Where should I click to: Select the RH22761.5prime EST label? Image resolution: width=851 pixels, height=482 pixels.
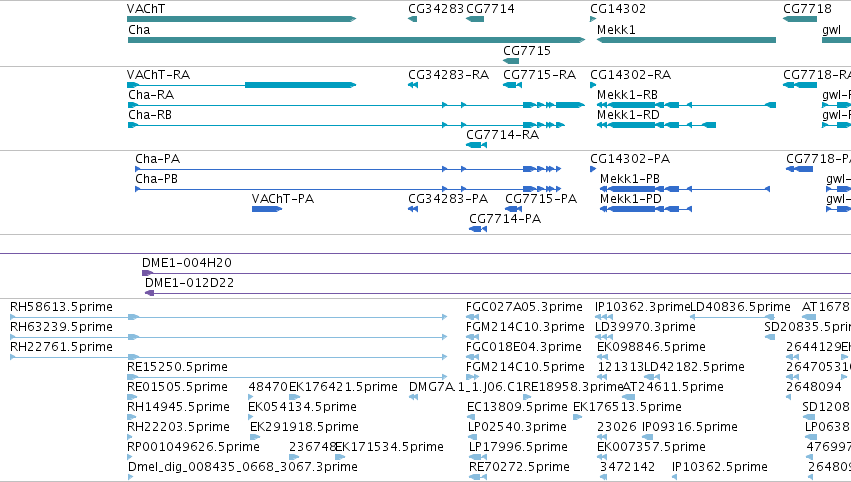point(61,347)
